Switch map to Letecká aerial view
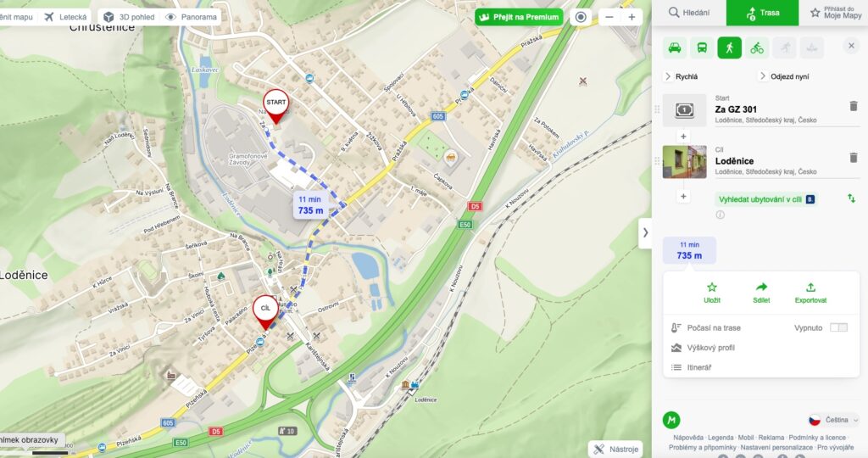The width and height of the screenshot is (868, 458). pyautogui.click(x=66, y=17)
